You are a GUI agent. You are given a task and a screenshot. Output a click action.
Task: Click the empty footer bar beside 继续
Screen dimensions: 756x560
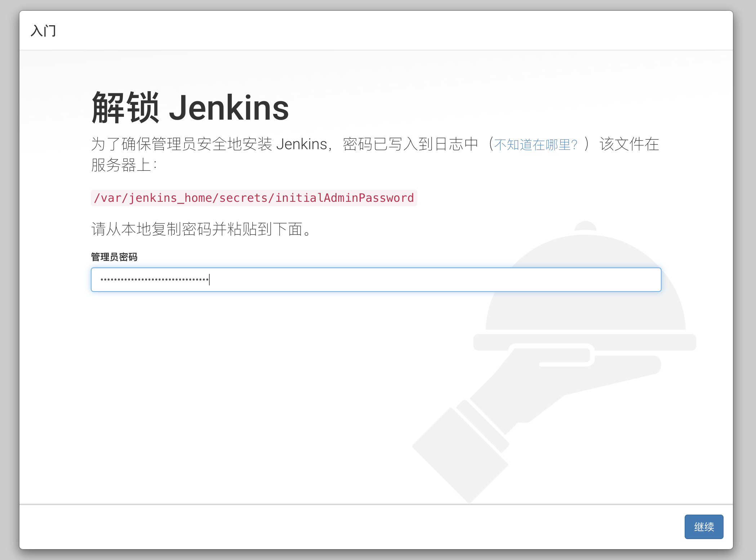pyautogui.click(x=360, y=526)
